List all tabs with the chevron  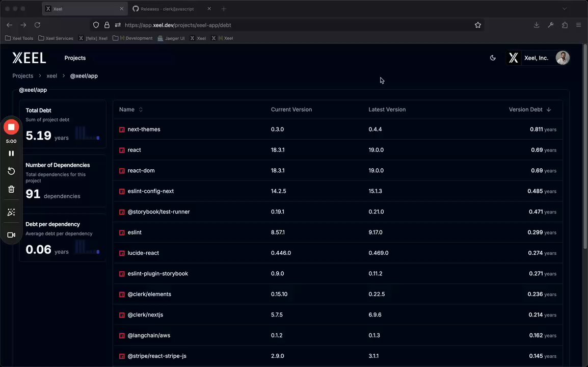pyautogui.click(x=565, y=9)
